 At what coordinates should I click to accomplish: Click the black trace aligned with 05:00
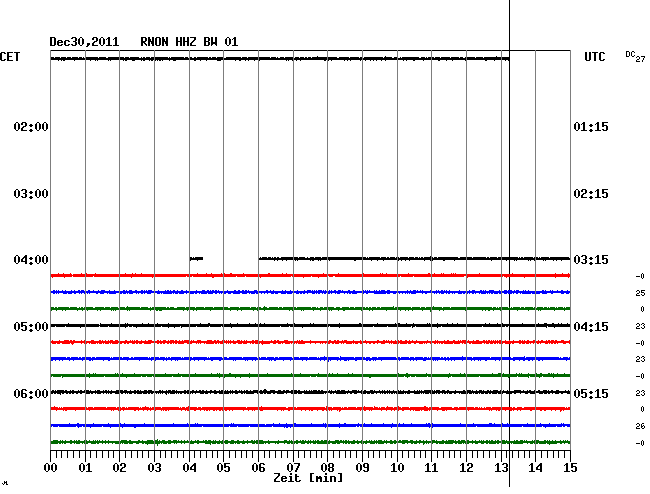pyautogui.click(x=310, y=325)
